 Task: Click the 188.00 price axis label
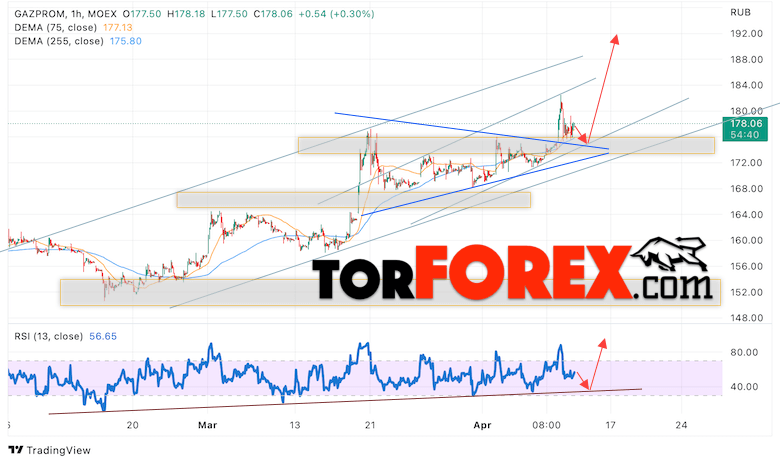click(x=747, y=59)
